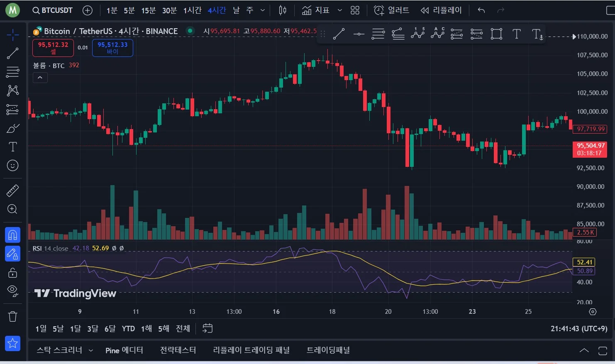Select the text tool in left sidebar
The width and height of the screenshot is (615, 364).
[x=13, y=147]
